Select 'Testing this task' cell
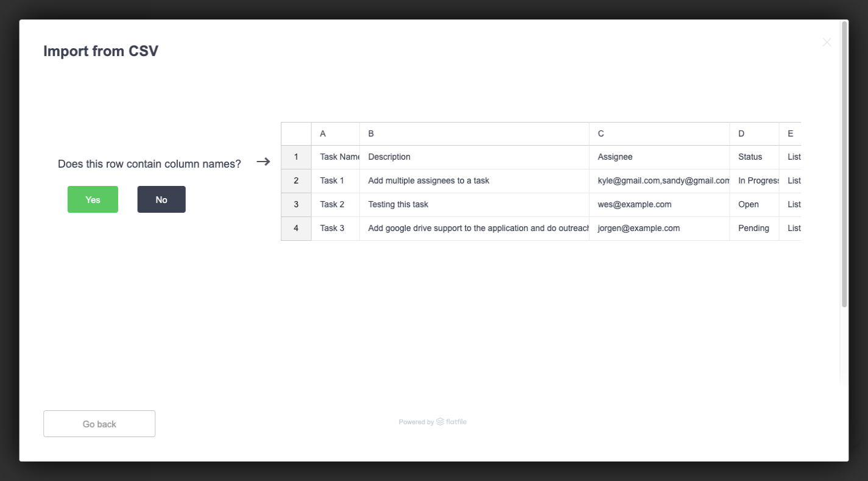This screenshot has width=868, height=481. pyautogui.click(x=475, y=205)
